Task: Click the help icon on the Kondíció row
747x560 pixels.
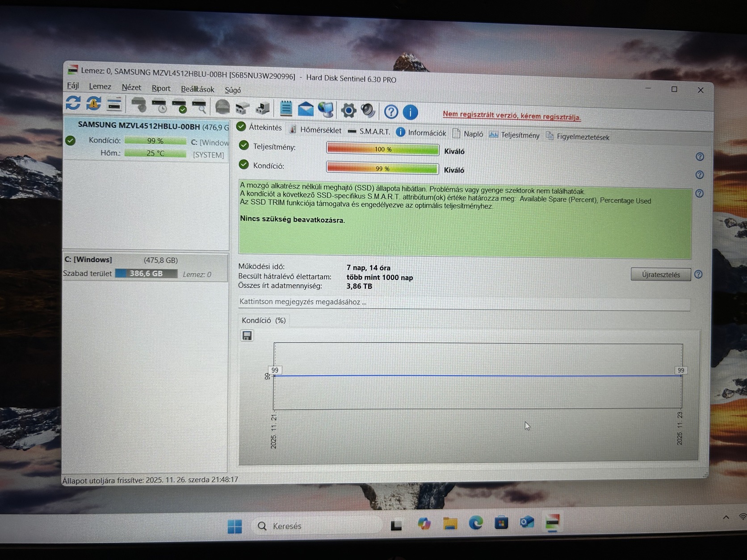Action: tap(700, 175)
